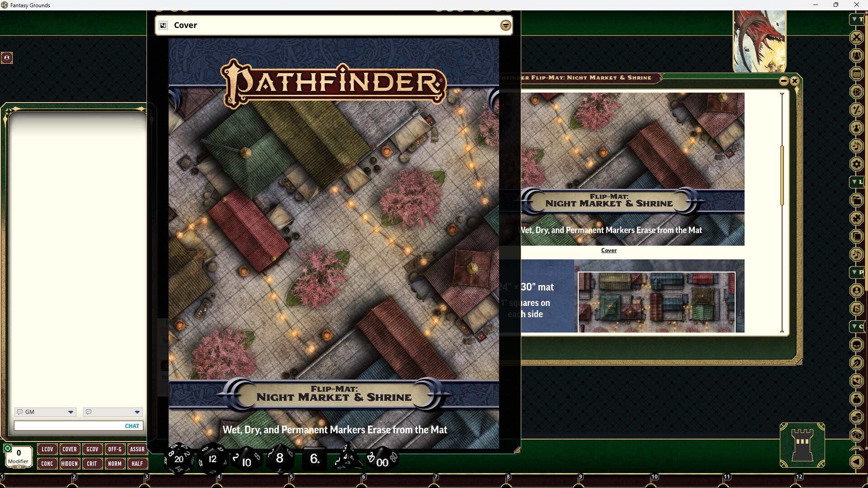This screenshot has width=868, height=488.
Task: Open the Tables dice sidebar icon
Action: (857, 435)
